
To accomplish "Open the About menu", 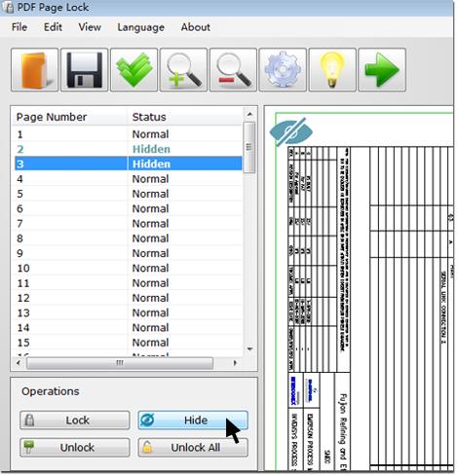I will point(196,27).
